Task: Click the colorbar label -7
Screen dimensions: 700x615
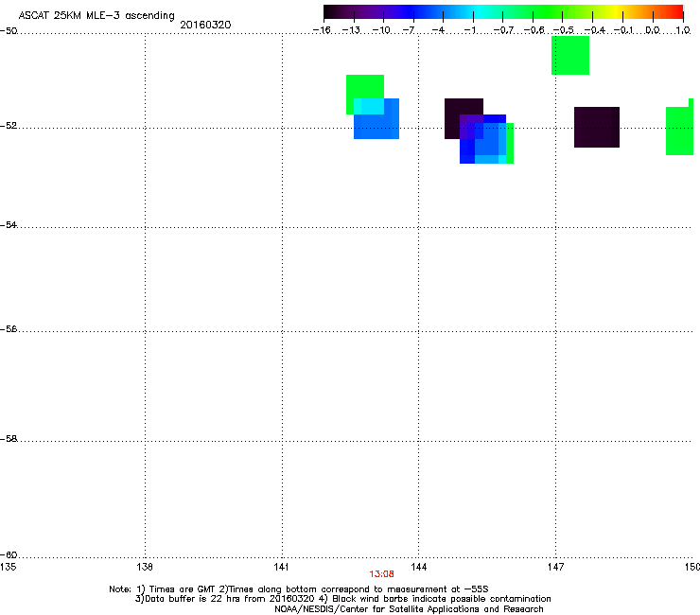Action: (x=409, y=30)
